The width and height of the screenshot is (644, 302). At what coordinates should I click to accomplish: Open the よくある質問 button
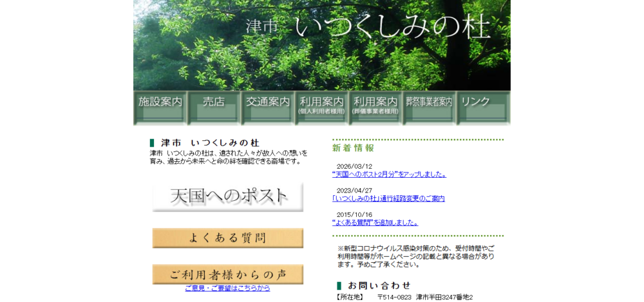coord(228,238)
